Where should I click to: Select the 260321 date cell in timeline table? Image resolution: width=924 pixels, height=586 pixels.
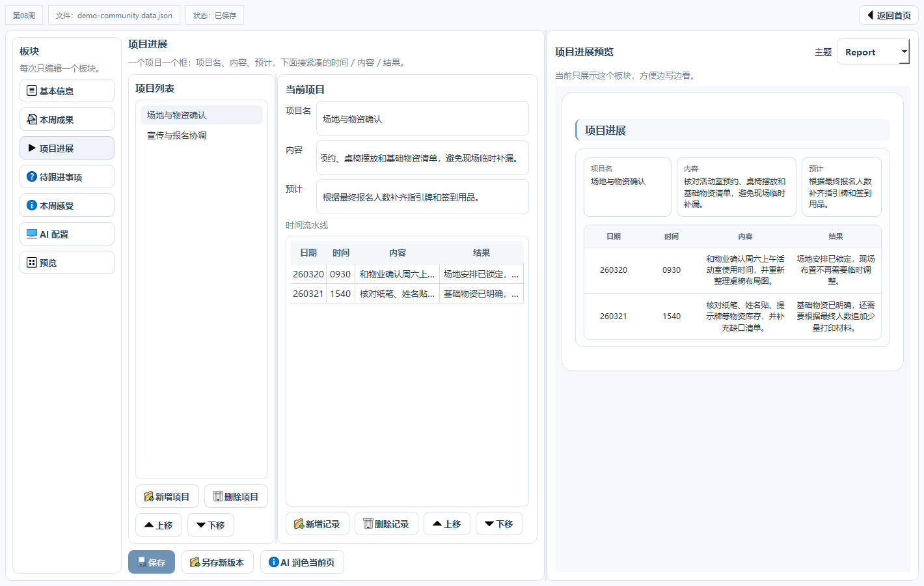pos(308,294)
